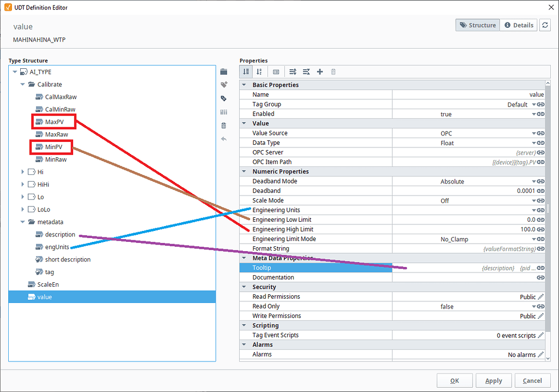559x392 pixels.
Task: Expand all property categories using the expand icon
Action: [x=293, y=72]
